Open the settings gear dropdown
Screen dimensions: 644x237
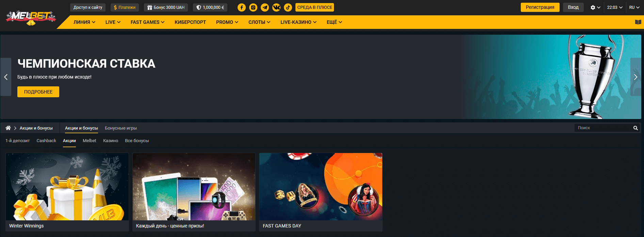point(595,7)
